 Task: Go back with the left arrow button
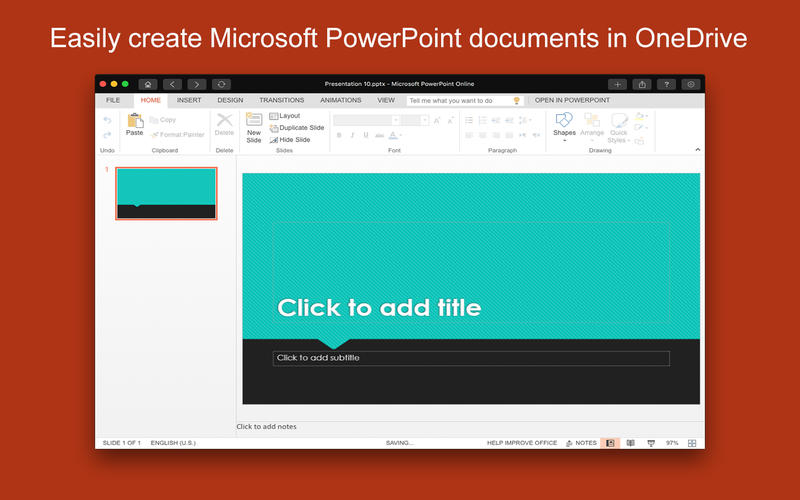[x=172, y=84]
